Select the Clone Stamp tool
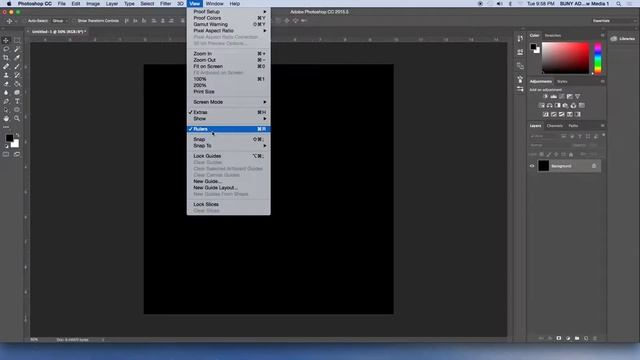 tap(6, 75)
